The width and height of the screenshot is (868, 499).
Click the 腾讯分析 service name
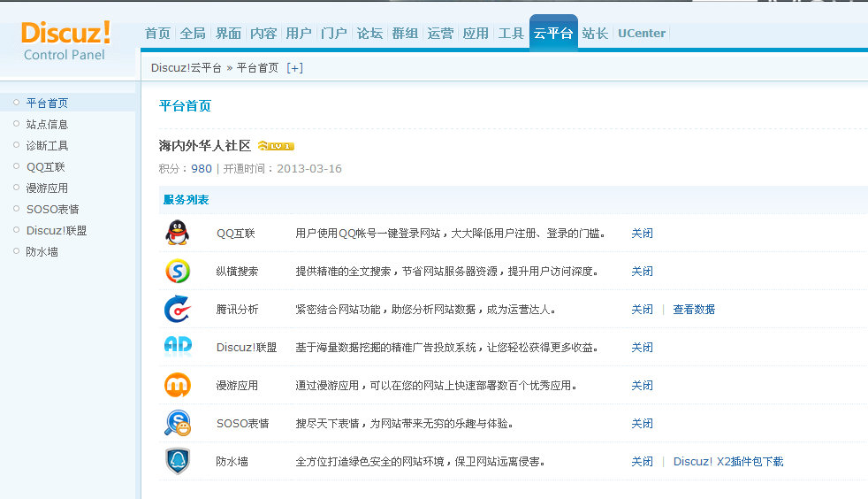[237, 309]
